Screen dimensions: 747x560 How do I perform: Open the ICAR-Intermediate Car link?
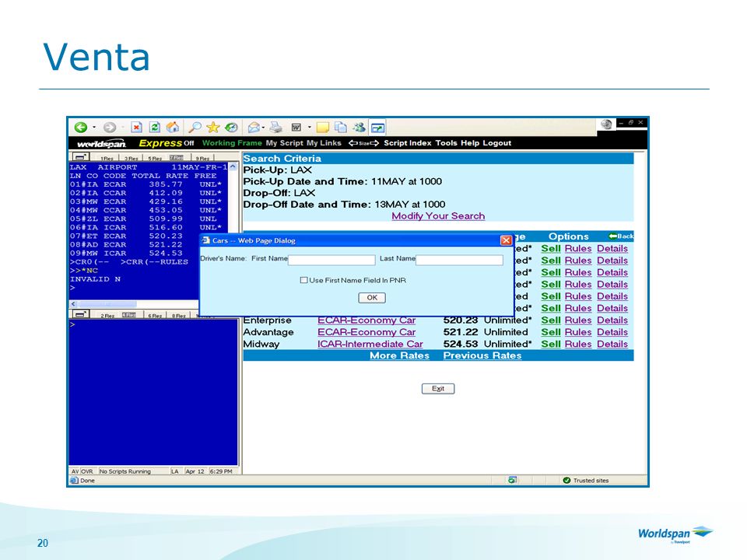[370, 344]
